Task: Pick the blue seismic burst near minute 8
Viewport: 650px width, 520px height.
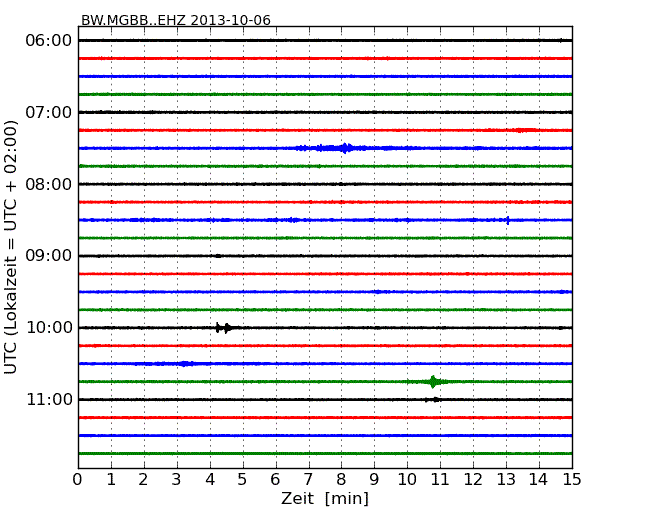Action: [x=344, y=148]
